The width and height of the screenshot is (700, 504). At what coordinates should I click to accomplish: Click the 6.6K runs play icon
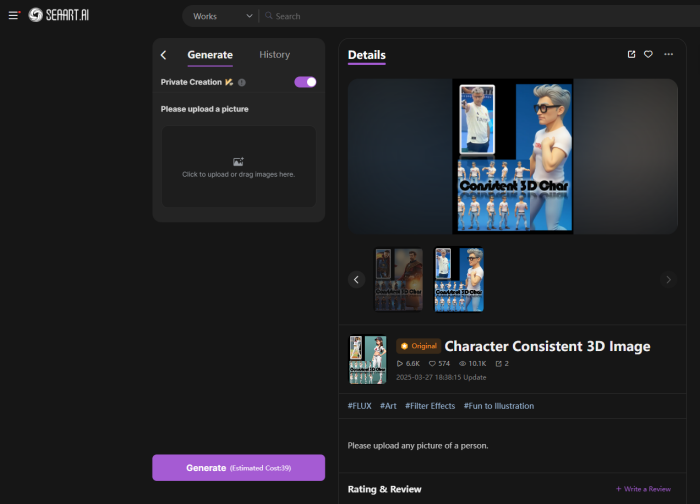point(400,363)
